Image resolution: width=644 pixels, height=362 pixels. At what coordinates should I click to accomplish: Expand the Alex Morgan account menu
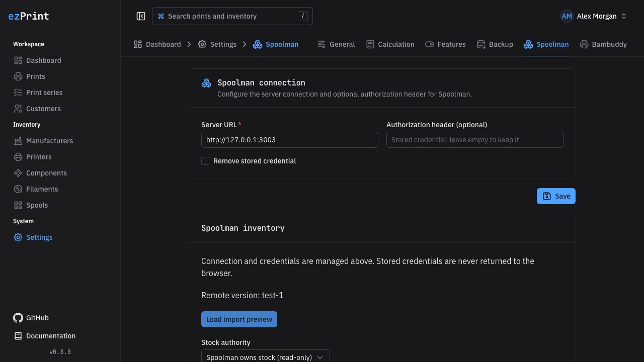[x=594, y=16]
